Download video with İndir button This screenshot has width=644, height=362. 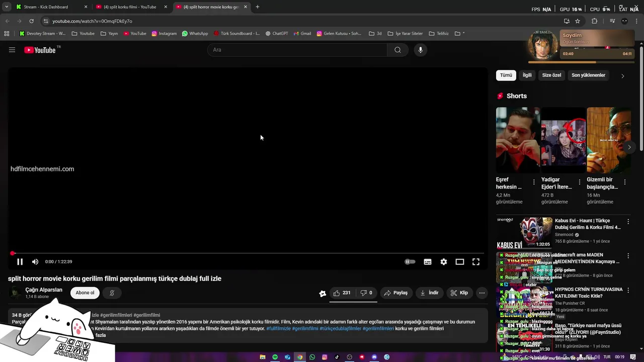(429, 293)
